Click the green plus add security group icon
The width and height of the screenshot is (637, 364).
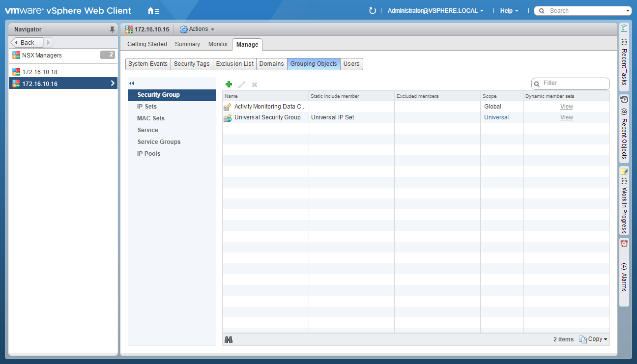point(229,84)
